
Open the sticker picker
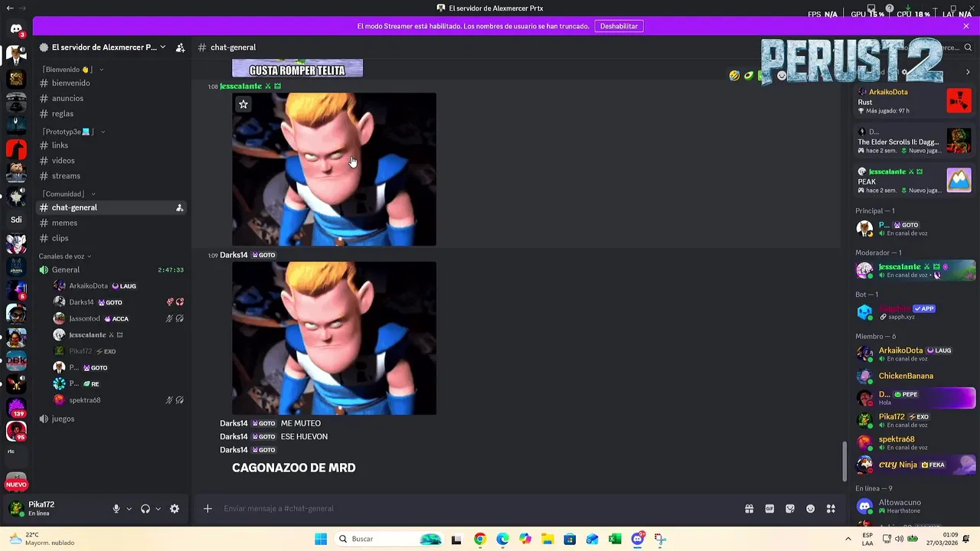790,509
